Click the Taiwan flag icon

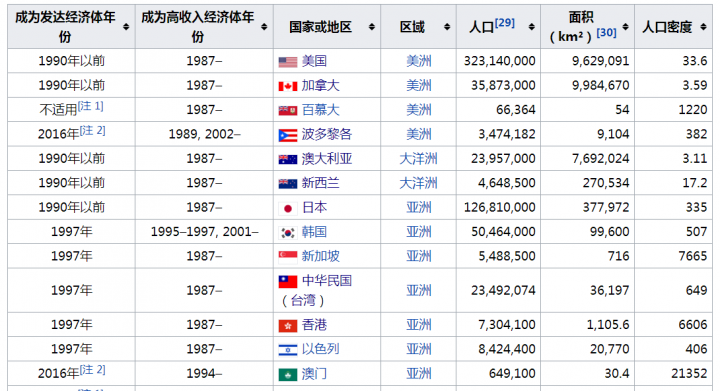[x=288, y=281]
